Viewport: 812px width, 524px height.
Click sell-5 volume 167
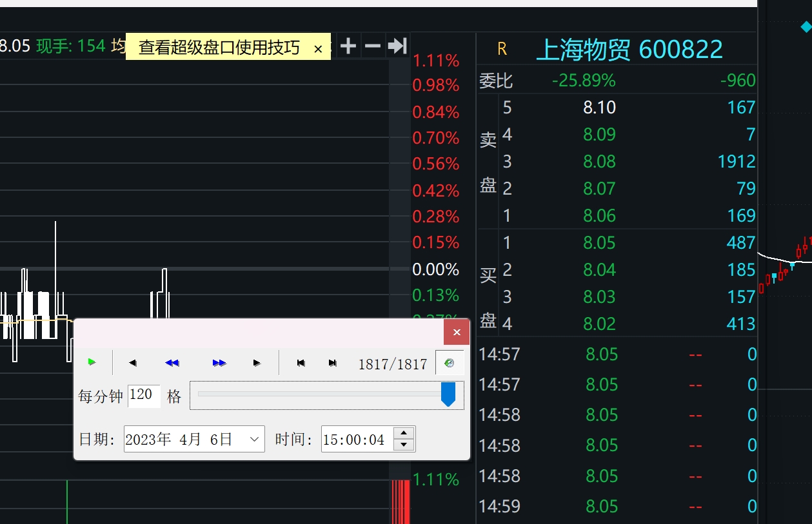(741, 107)
